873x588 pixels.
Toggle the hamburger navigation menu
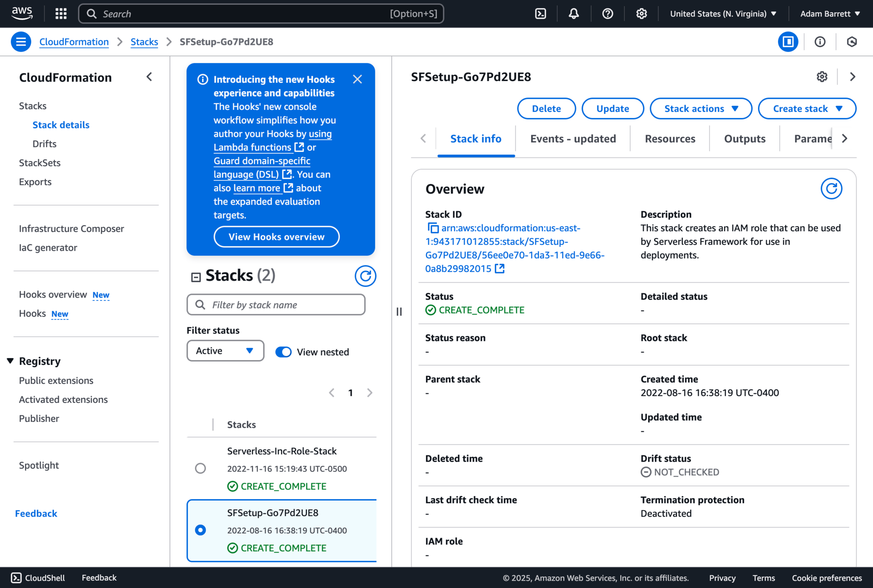(20, 42)
